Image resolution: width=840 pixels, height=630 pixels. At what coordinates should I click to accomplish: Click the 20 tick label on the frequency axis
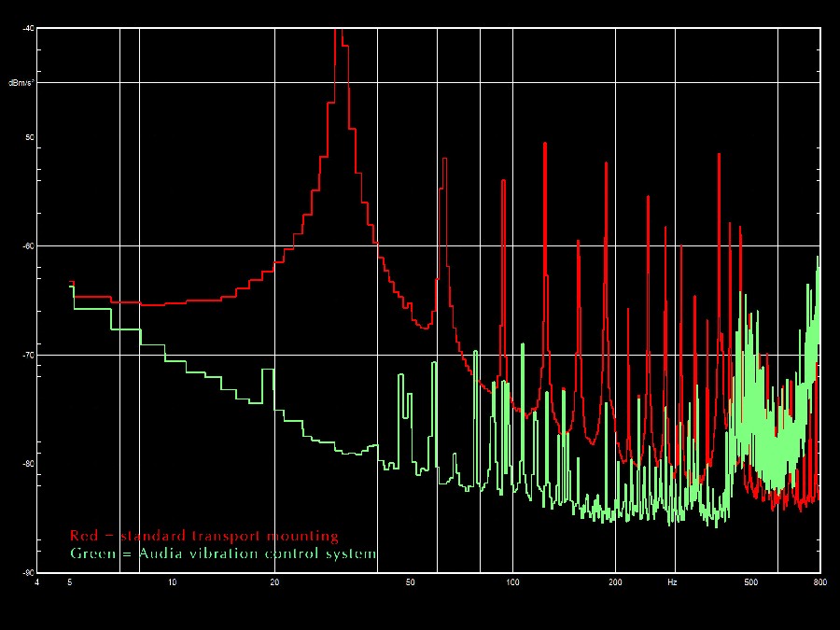[274, 581]
